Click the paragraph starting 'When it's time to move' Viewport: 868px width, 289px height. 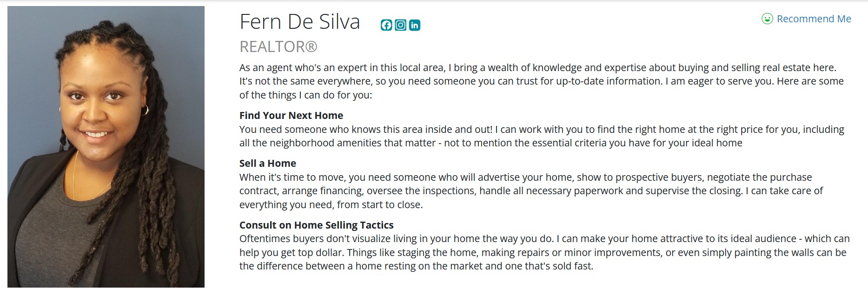pos(530,191)
